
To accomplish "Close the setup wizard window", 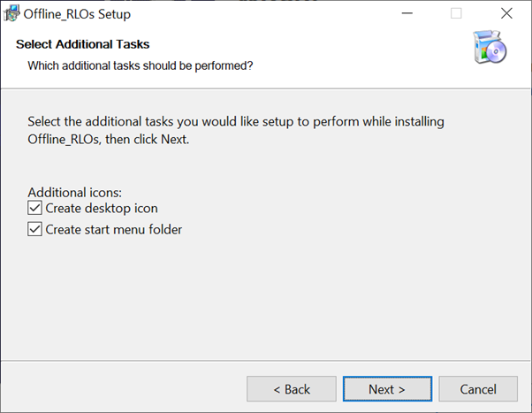I will [506, 14].
